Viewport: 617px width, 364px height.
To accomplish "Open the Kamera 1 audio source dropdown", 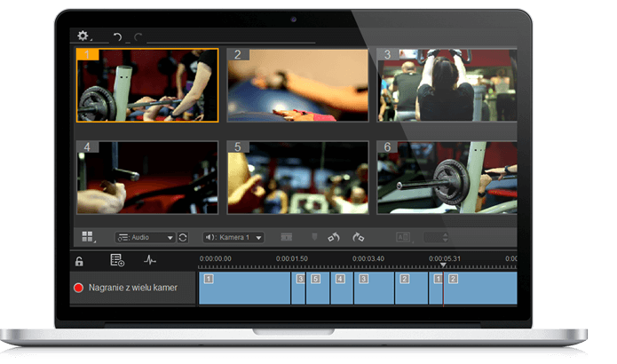I will (x=233, y=237).
